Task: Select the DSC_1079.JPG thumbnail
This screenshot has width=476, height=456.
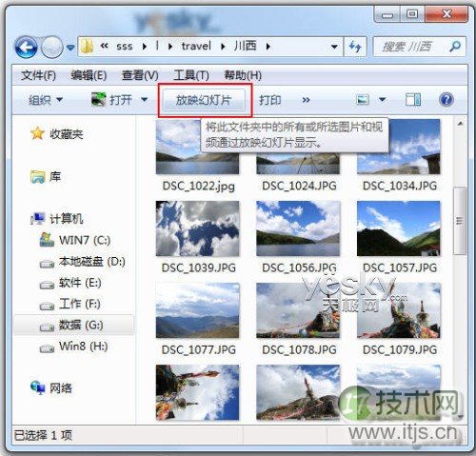Action: pyautogui.click(x=399, y=310)
